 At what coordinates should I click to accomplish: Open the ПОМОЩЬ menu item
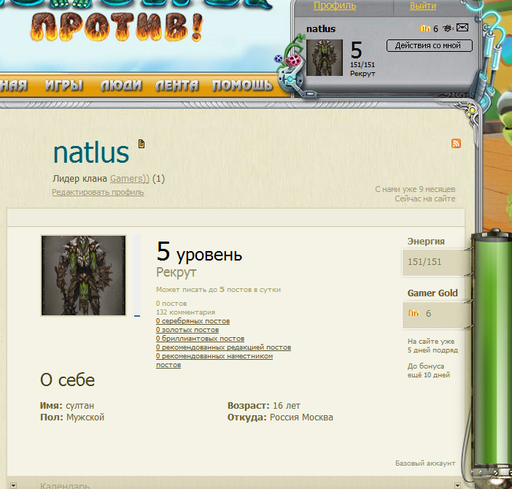coord(242,86)
